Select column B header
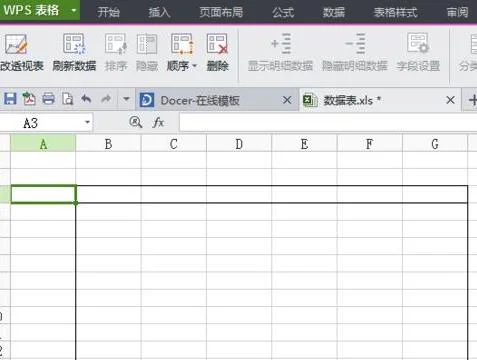 108,144
